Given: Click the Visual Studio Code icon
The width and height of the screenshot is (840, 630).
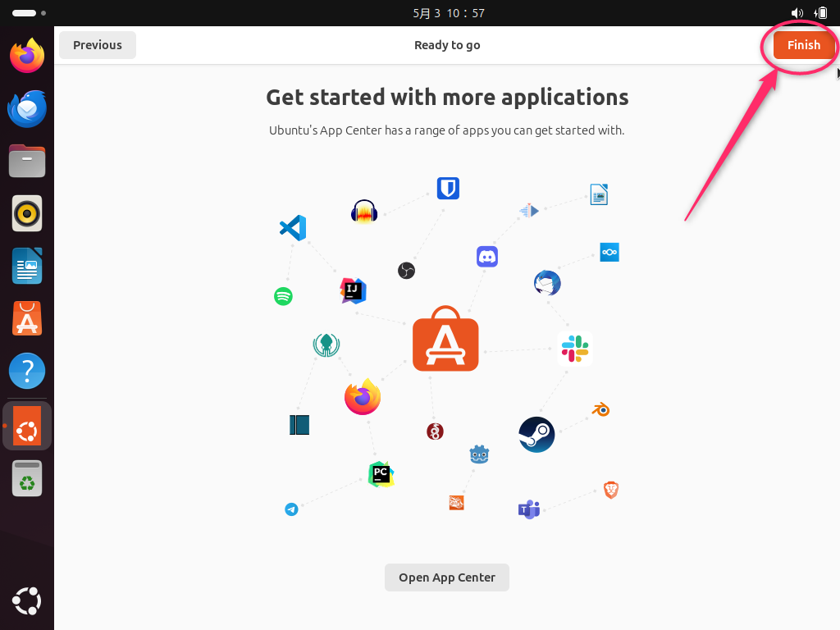Looking at the screenshot, I should [293, 228].
